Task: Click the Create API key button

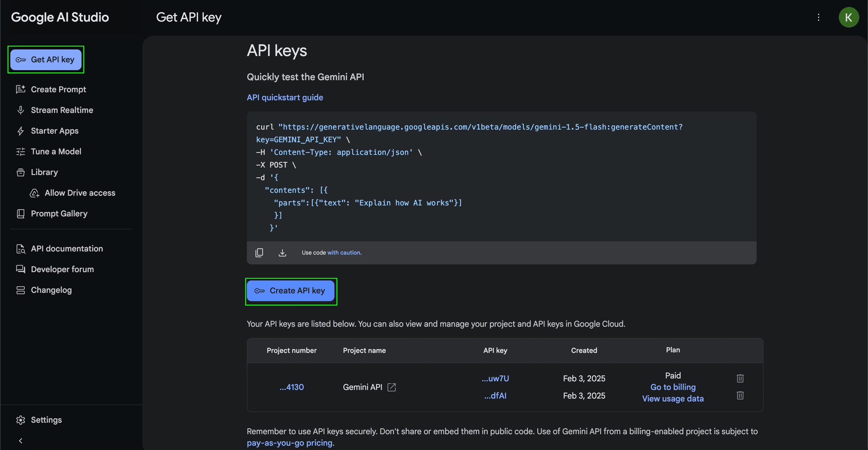Action: pos(290,291)
